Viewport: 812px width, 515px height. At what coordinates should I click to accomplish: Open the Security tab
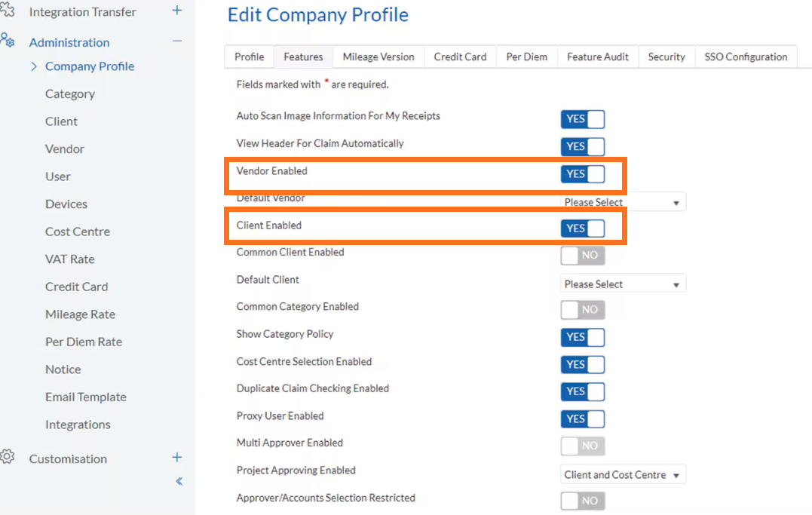(666, 57)
